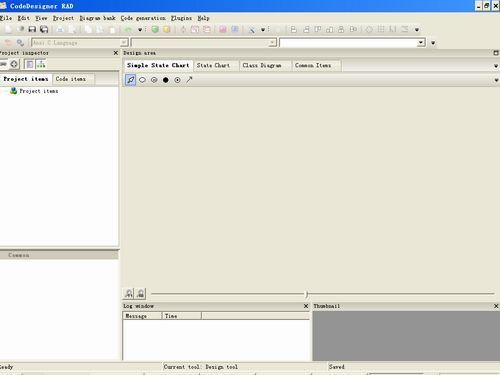Open the undo dropdown arrow in toolbar
Screen dimensions: 500x375
pos(140,30)
